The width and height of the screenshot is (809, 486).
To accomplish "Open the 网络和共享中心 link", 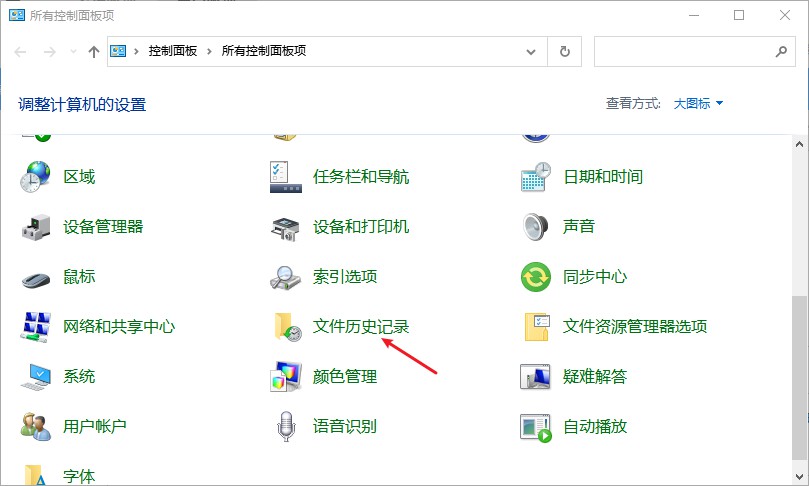I will click(x=119, y=327).
